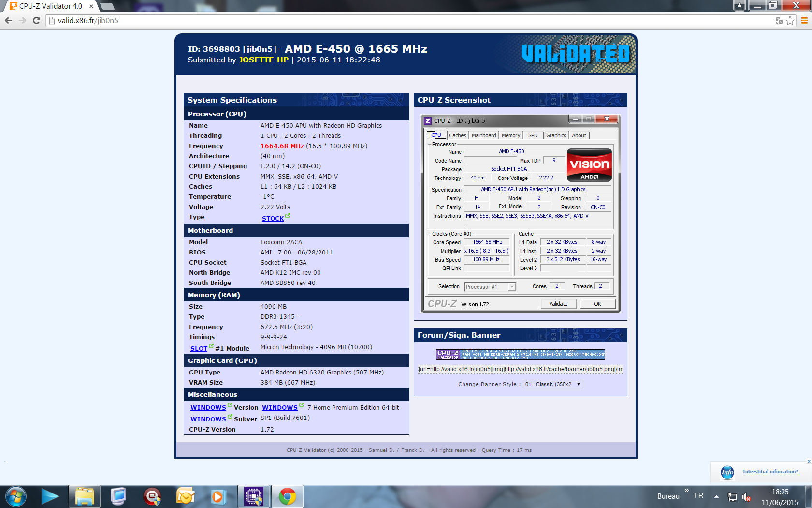Open the Processor #1 selection dropdown
The width and height of the screenshot is (812, 508).
tap(490, 287)
